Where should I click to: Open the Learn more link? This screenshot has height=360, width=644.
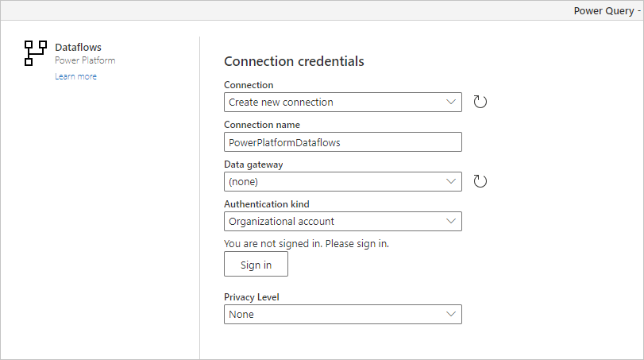pyautogui.click(x=75, y=76)
